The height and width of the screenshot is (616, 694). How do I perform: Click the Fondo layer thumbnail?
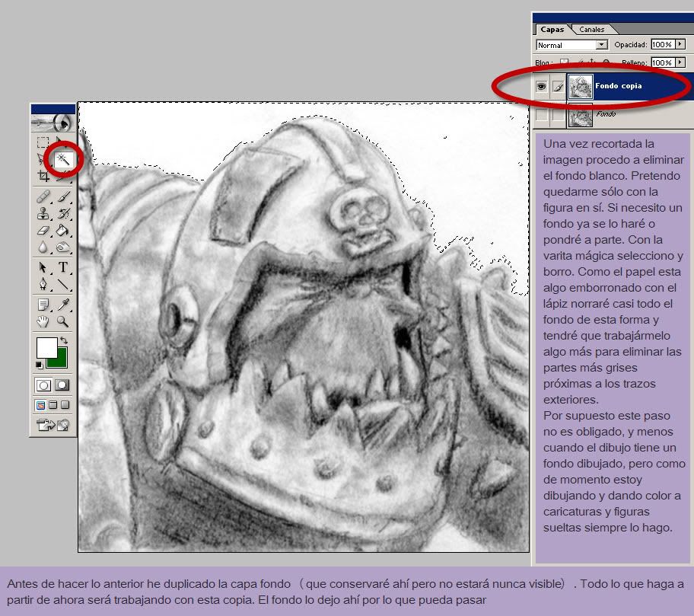pos(581,116)
